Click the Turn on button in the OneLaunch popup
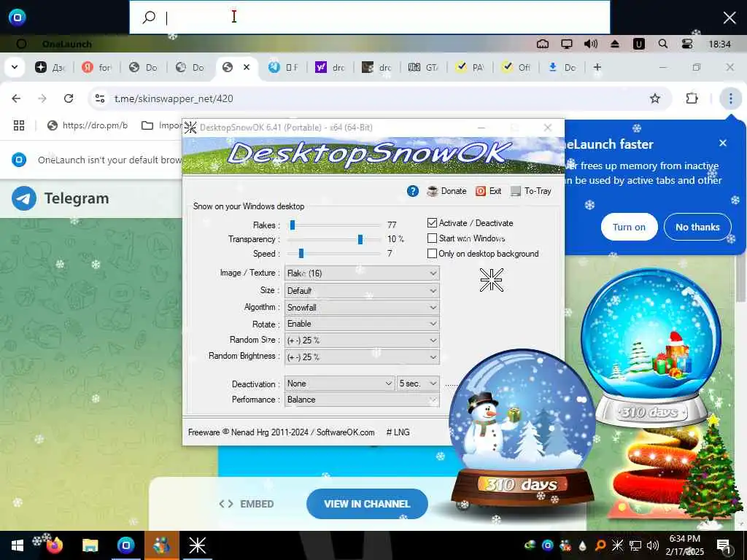Image resolution: width=747 pixels, height=560 pixels. coord(629,227)
